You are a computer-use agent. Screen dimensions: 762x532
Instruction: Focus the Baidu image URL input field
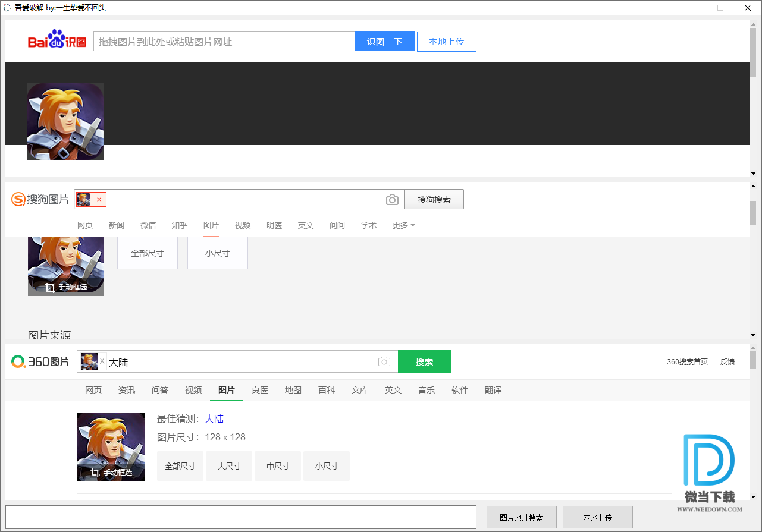(224, 42)
